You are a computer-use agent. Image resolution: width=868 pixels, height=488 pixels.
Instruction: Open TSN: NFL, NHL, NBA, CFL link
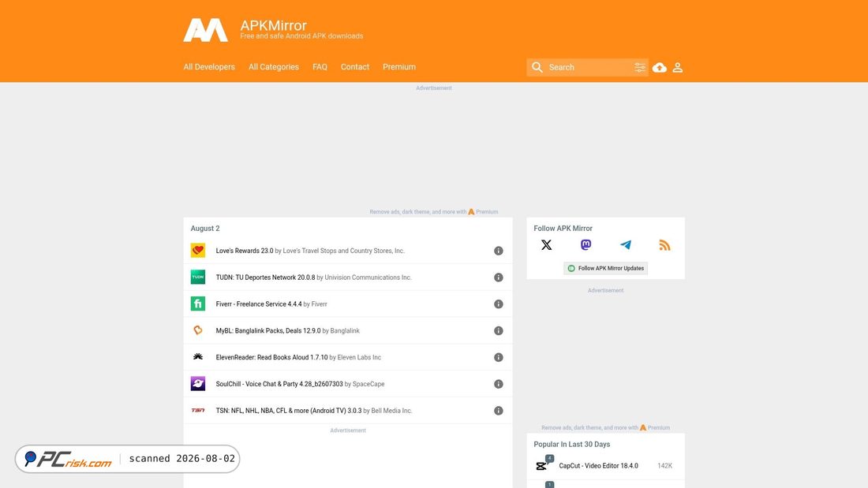(x=288, y=411)
